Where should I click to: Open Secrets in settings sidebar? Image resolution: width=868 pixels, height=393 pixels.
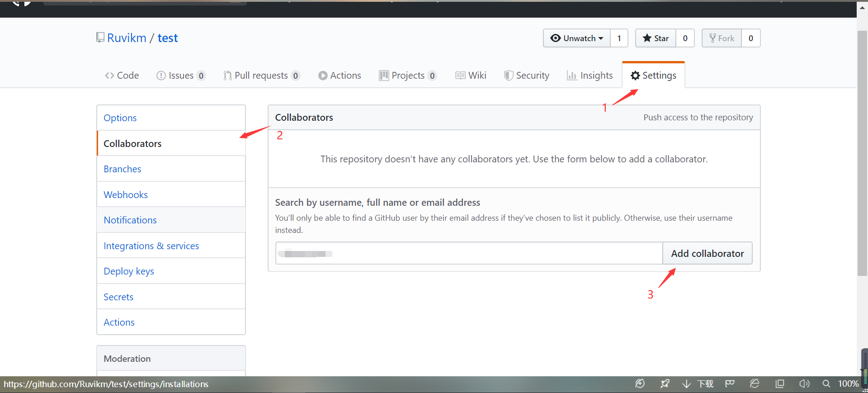[x=171, y=297]
